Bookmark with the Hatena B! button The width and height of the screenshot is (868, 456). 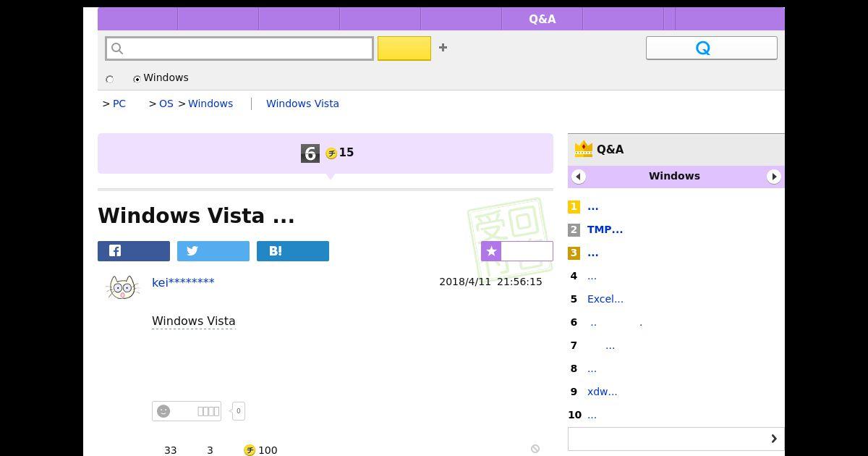point(293,251)
